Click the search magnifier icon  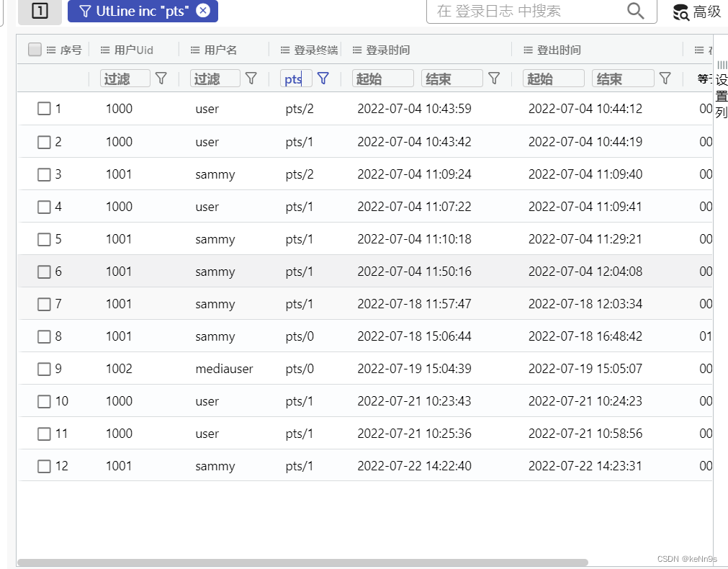click(635, 10)
